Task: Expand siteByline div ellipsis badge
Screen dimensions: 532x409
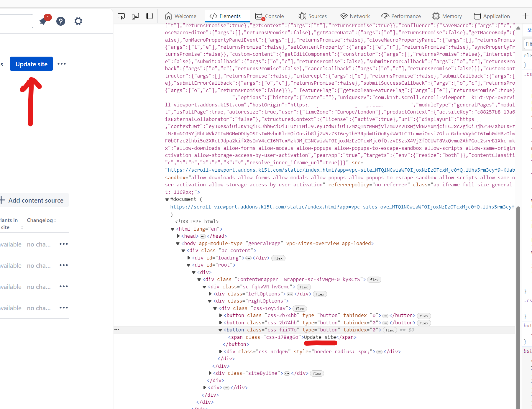Action: pos(287,373)
